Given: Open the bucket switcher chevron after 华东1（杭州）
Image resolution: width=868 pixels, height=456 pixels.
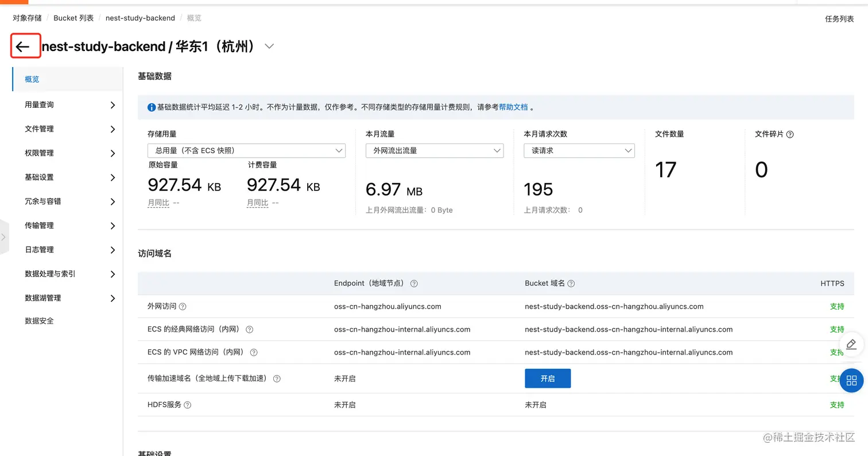Looking at the screenshot, I should [269, 46].
